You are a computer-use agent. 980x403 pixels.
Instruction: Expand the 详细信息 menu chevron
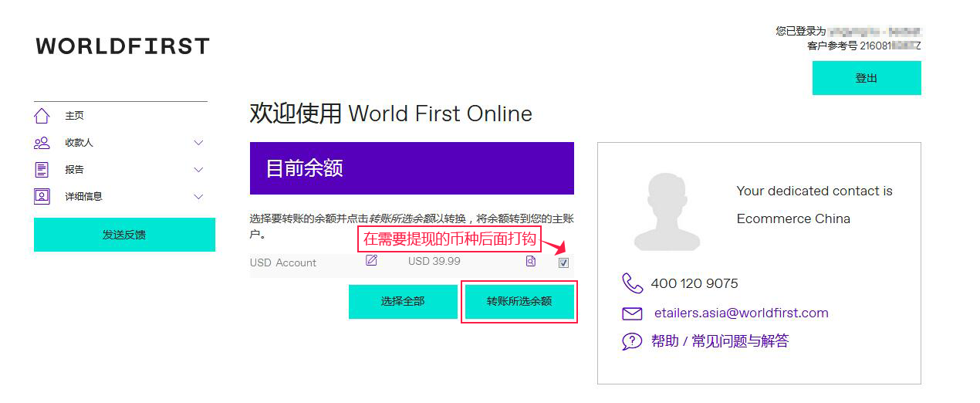coord(198,197)
